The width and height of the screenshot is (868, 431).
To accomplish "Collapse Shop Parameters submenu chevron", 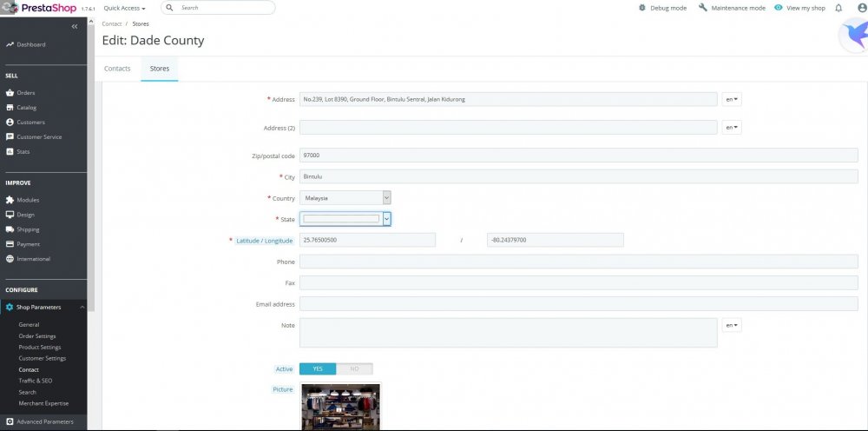I will (x=82, y=307).
